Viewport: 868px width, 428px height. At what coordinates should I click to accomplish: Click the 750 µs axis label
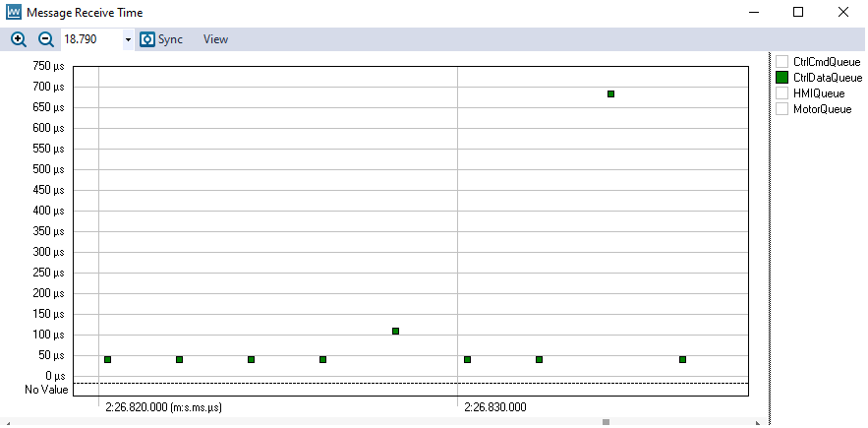click(x=49, y=66)
